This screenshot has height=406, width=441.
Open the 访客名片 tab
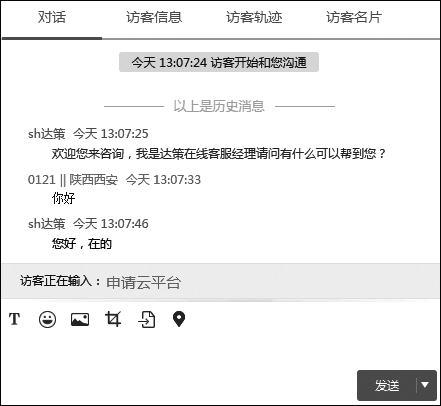tap(354, 17)
